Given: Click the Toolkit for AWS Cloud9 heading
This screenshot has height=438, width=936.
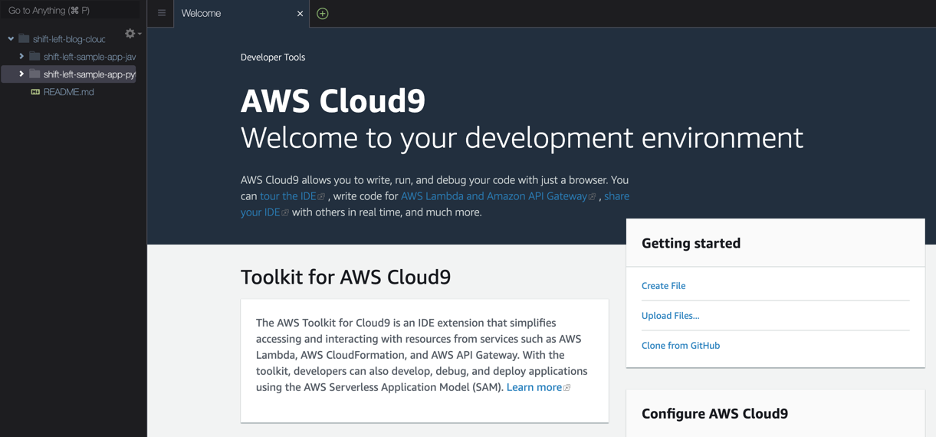Looking at the screenshot, I should click(x=346, y=277).
